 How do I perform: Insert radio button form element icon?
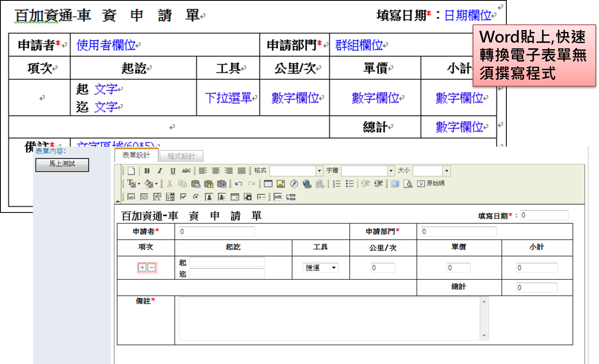[x=196, y=197]
